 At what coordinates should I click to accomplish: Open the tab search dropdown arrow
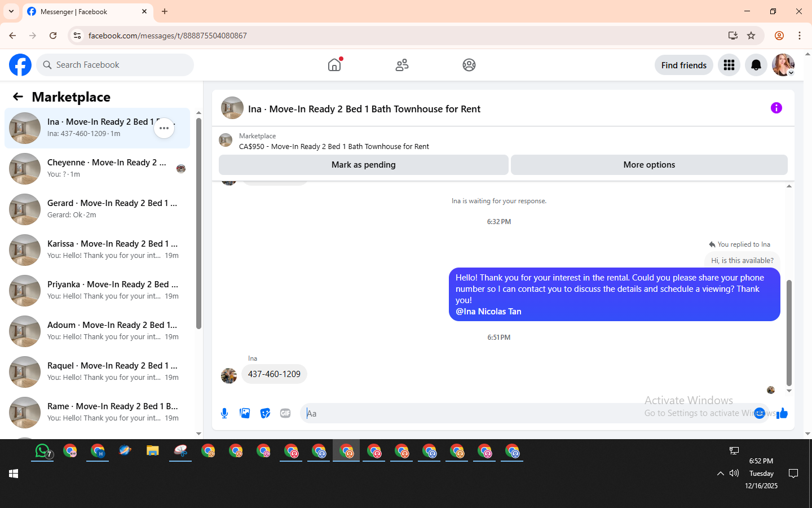[x=11, y=11]
